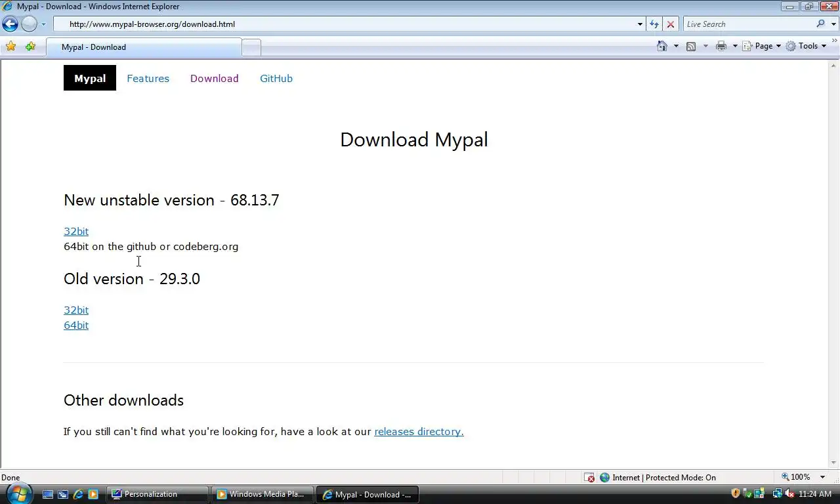Open the releases directory link
The image size is (840, 504).
click(x=419, y=431)
